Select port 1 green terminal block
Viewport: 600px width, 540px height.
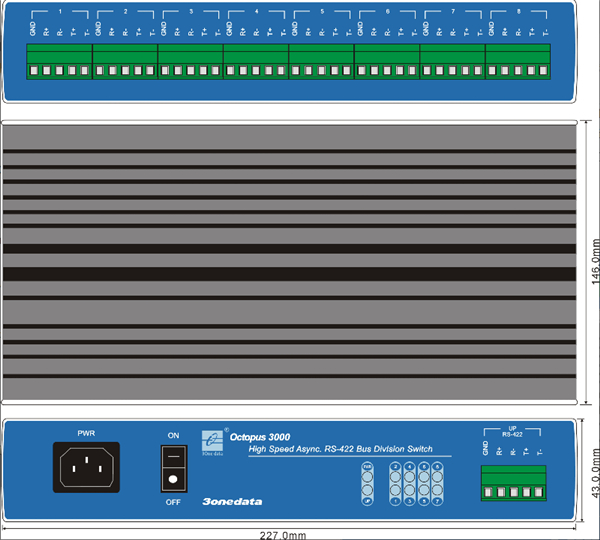(59, 62)
